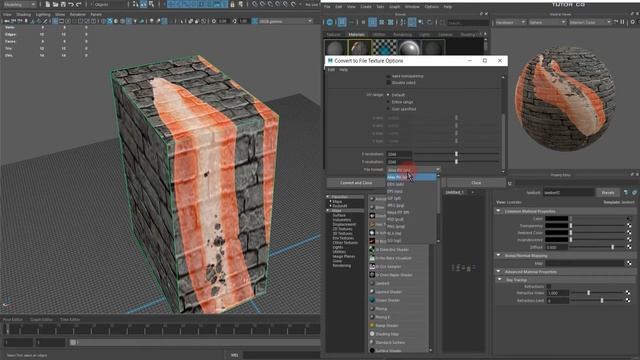Click the Presets button in the Property Editor
This screenshot has height=360, width=640.
pyautogui.click(x=608, y=192)
